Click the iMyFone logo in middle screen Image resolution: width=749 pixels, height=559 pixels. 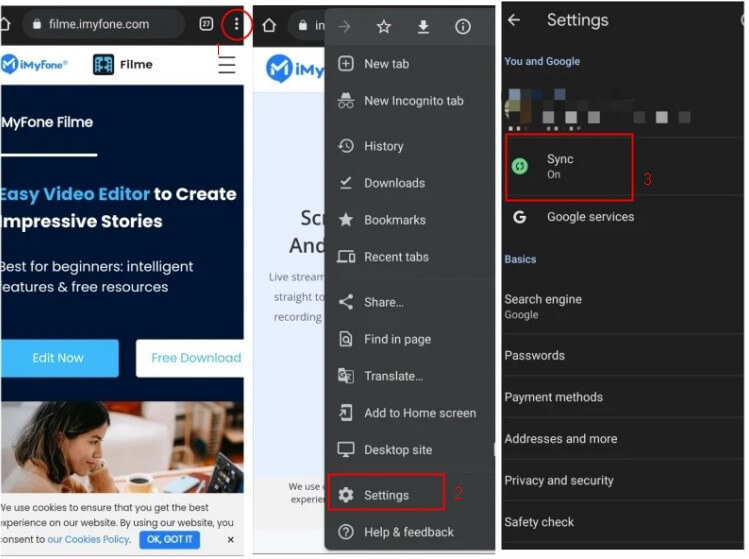(x=295, y=69)
